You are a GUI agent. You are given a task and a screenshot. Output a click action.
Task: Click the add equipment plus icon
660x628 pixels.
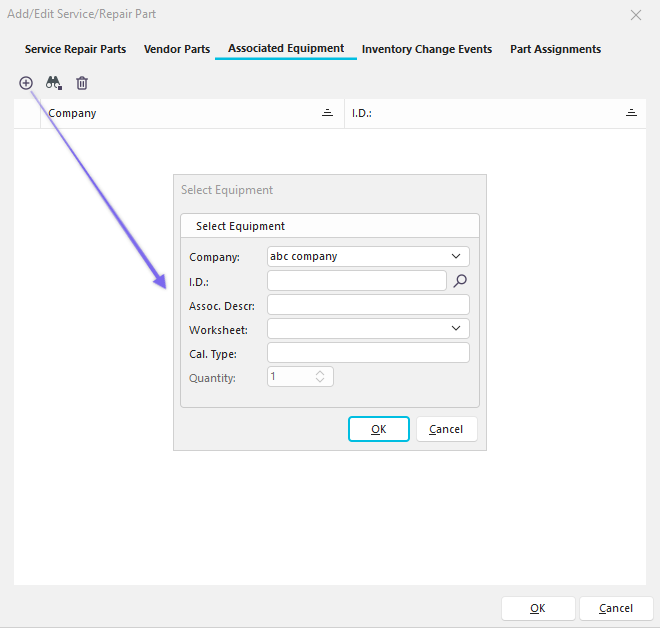click(26, 83)
